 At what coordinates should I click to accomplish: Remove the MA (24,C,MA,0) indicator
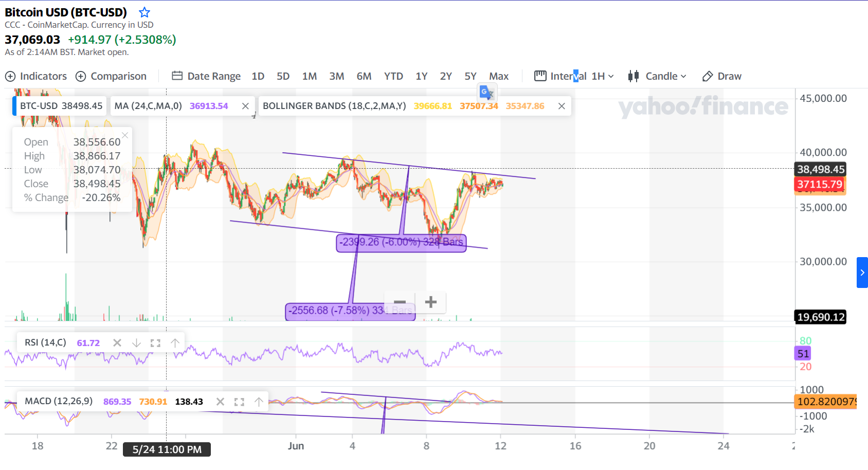click(x=245, y=106)
